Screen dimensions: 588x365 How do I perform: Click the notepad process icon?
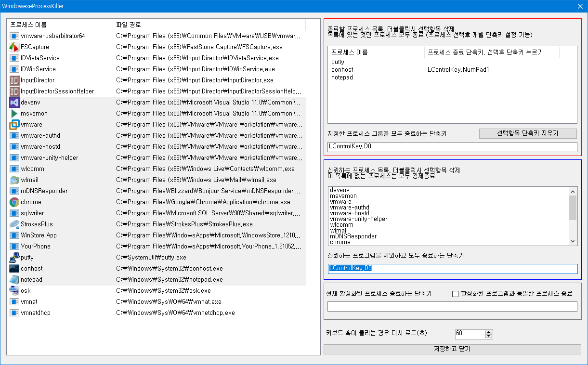[14, 280]
